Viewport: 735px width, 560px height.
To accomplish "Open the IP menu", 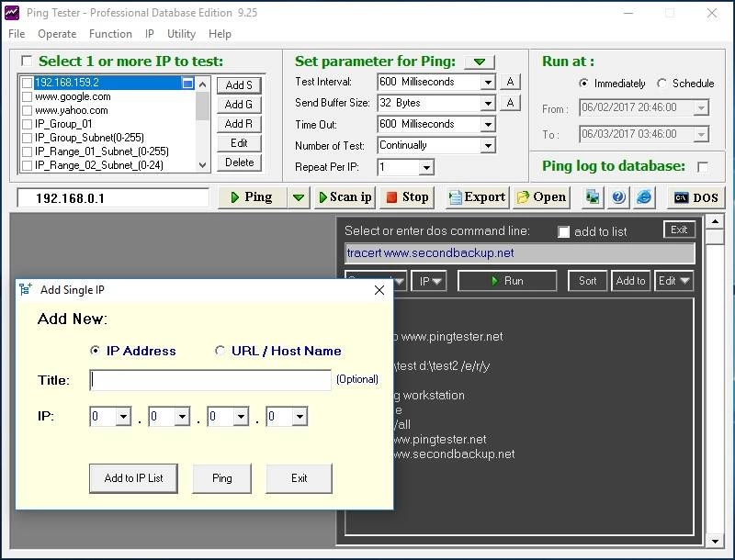I will [x=150, y=34].
